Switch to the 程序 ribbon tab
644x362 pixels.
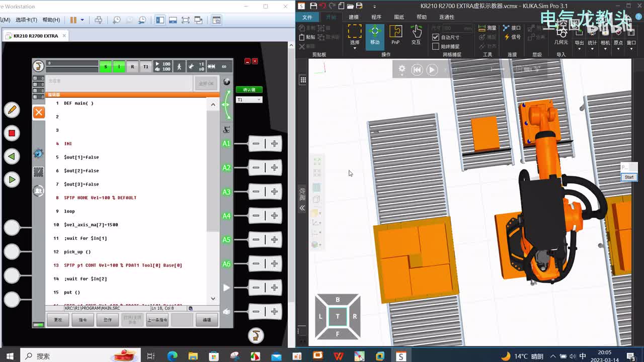(x=376, y=17)
